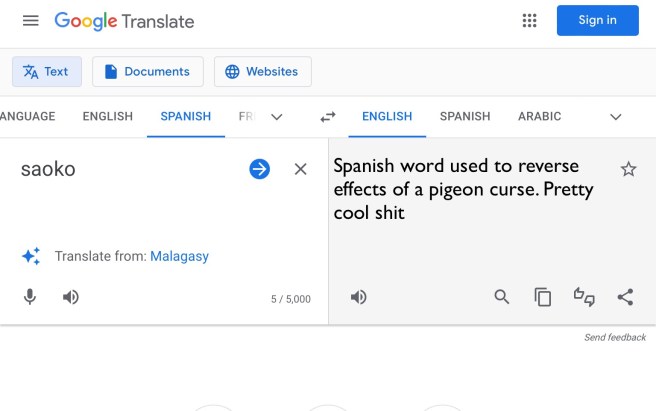Viewport: 656px width, 411px height.
Task: Expand the source language list
Action: [277, 117]
